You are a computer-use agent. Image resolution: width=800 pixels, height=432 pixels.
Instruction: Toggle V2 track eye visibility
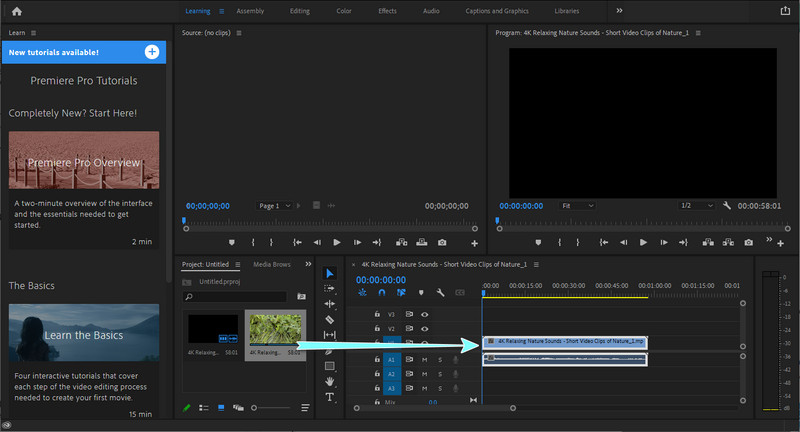pyautogui.click(x=425, y=328)
